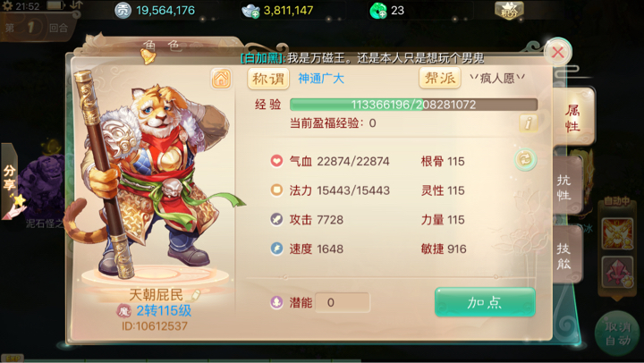Screen dimensions: 644x363
Task: Select the 属性 attributes tab
Action: 573,117
